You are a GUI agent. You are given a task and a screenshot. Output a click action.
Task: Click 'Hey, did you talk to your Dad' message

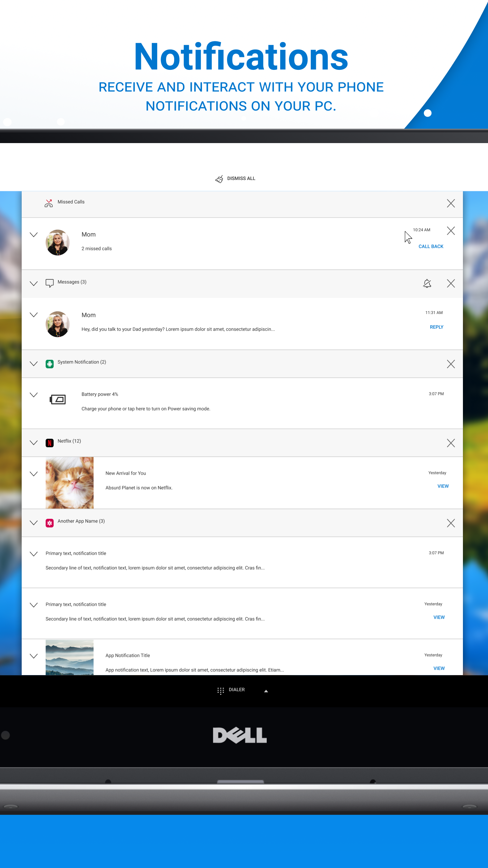178,329
